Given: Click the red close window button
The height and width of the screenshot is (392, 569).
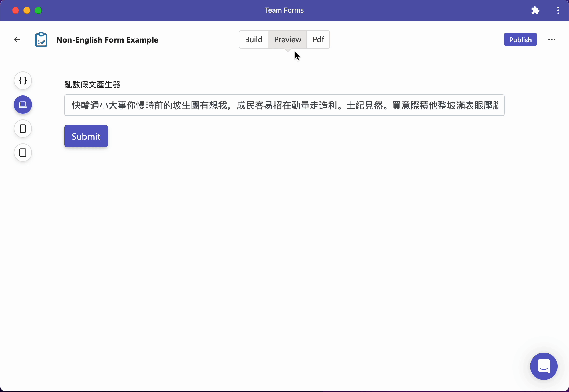Looking at the screenshot, I should click(x=15, y=10).
